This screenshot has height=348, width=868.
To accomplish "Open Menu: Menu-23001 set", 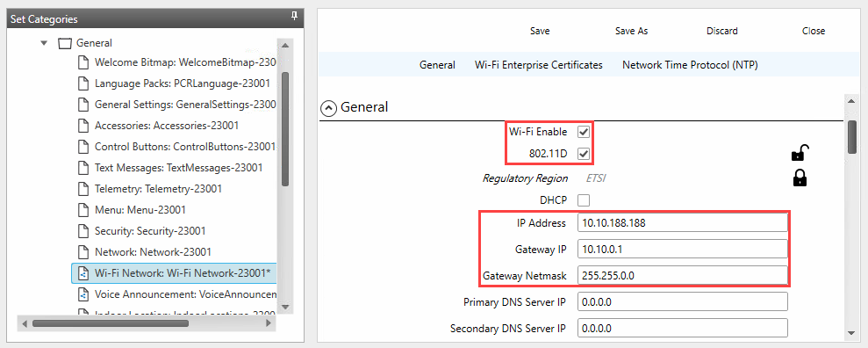I will point(140,210).
